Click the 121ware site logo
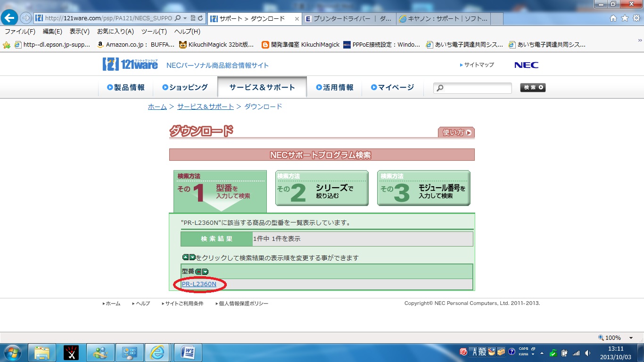Screen dimensions: 644x362 [x=131, y=65]
